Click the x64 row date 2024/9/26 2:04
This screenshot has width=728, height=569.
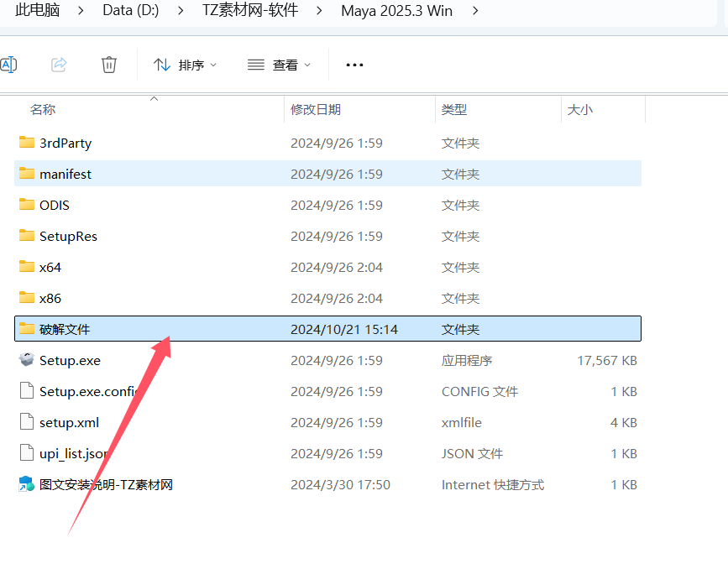point(337,268)
